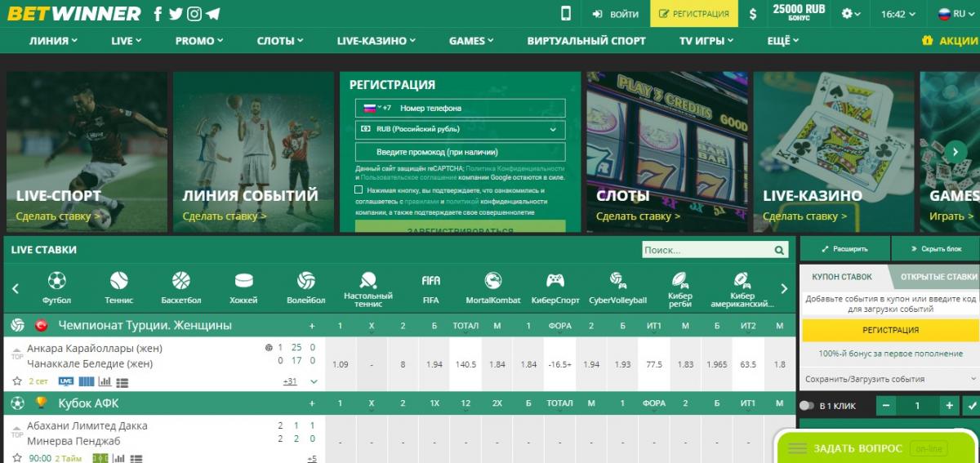
Task: Open statistics chart icon for Анкара match
Action: click(x=105, y=381)
